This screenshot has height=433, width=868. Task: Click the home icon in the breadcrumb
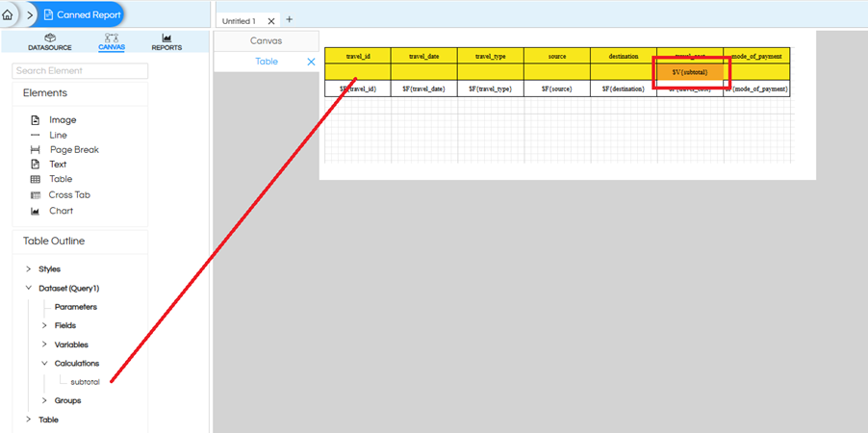7,15
